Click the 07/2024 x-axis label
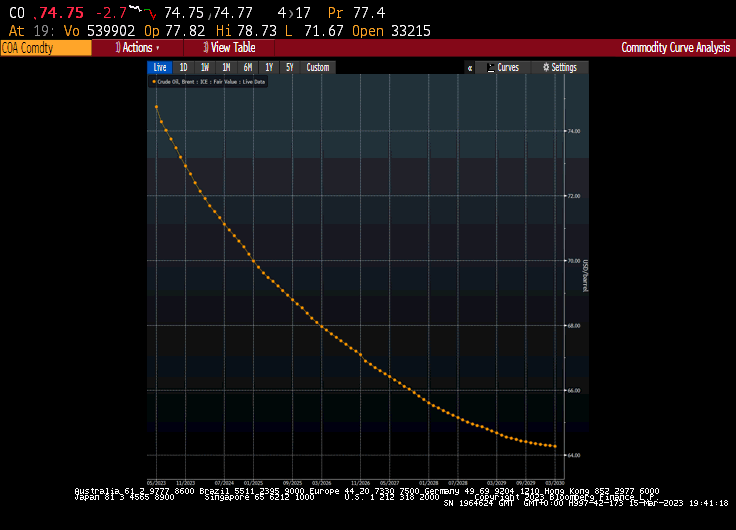Screen dimensions: 736x530 (224, 483)
